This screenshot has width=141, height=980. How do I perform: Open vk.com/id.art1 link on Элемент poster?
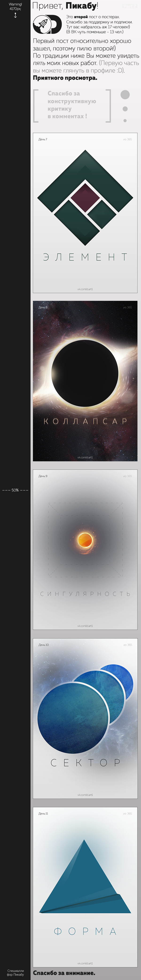click(x=85, y=289)
